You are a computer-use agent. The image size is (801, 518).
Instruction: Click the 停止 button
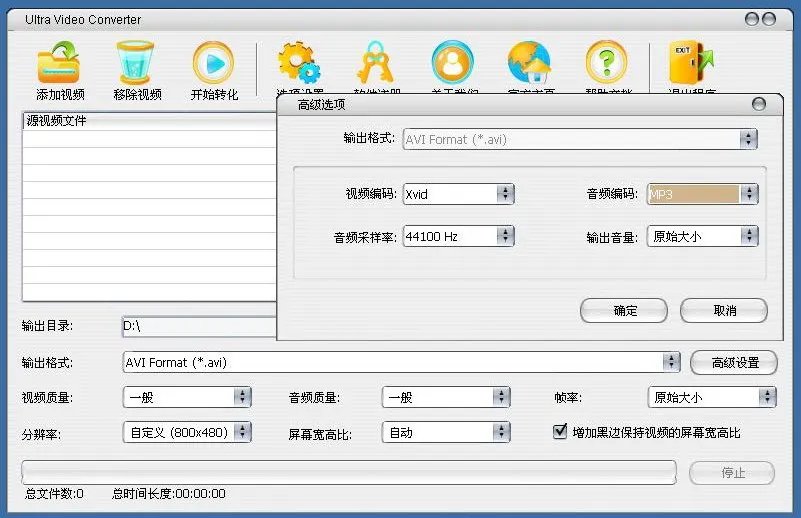click(732, 473)
